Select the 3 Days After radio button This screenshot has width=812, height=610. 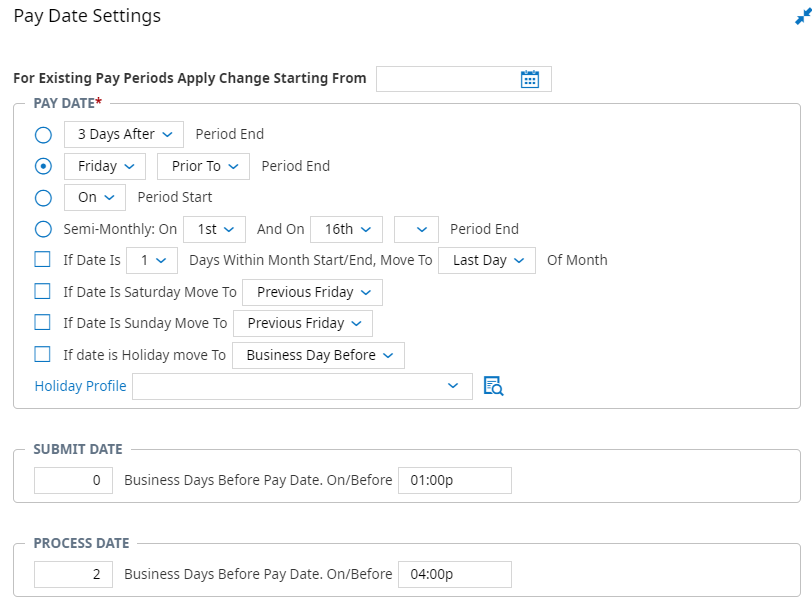(43, 135)
